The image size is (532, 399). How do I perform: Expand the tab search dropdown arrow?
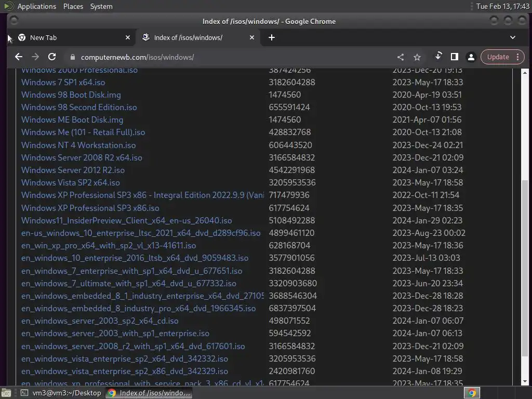(513, 37)
